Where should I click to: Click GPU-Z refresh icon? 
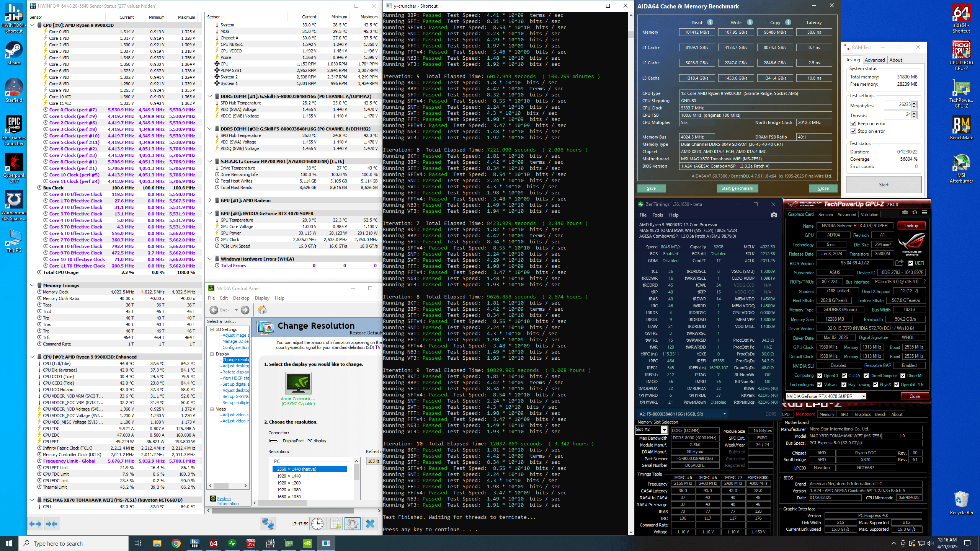pos(915,212)
